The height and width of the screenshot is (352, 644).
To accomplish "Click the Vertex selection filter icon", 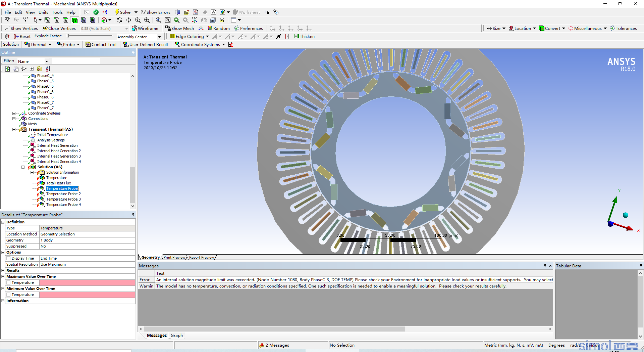I will (x=47, y=20).
